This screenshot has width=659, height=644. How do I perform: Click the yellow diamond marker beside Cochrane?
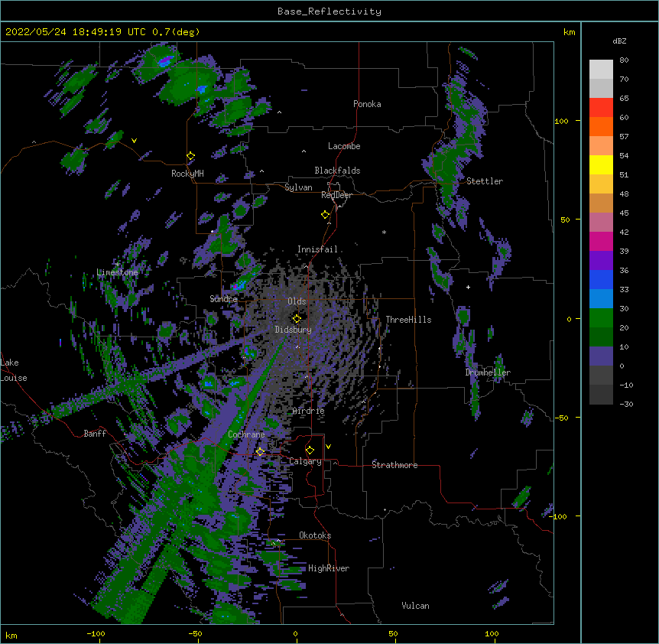coord(260,452)
